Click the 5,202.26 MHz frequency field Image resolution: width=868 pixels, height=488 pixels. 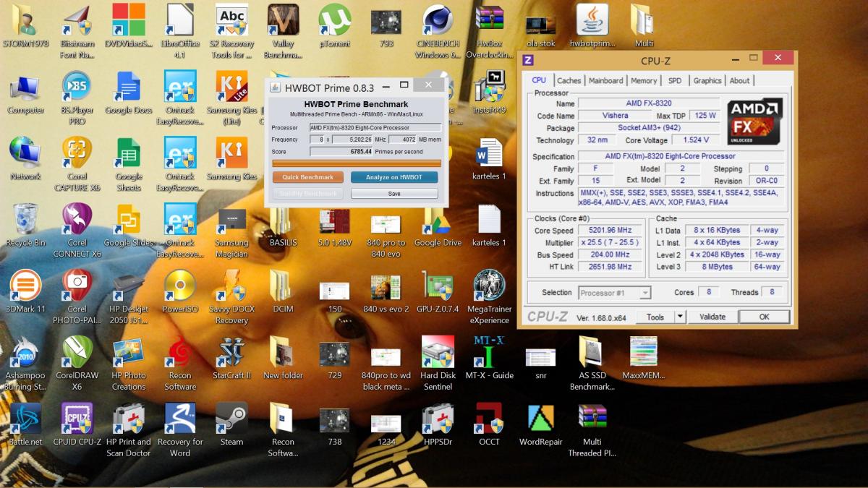pyautogui.click(x=353, y=140)
